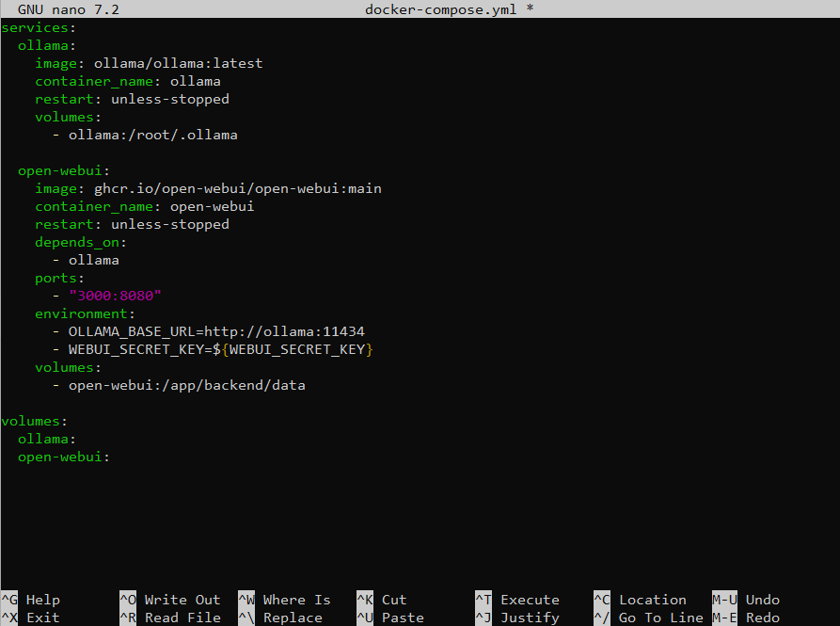Click 'unless-stopped' in ollama service
This screenshot has height=626, width=840.
point(170,99)
